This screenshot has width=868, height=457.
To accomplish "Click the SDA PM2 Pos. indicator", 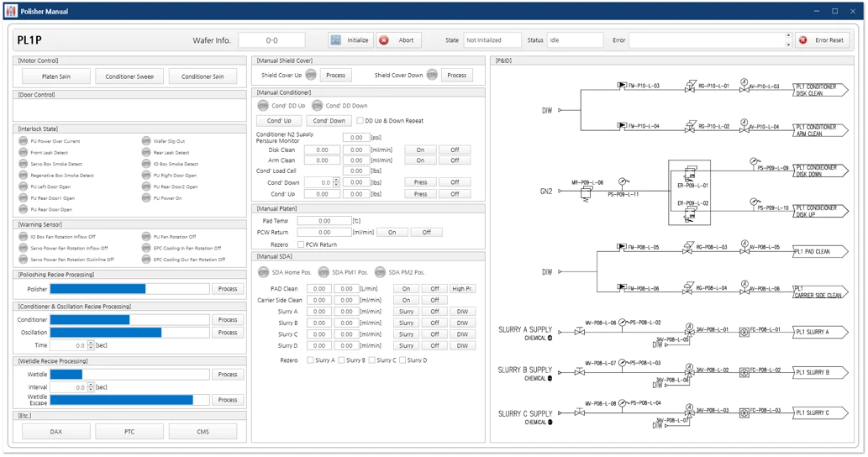I will (381, 272).
